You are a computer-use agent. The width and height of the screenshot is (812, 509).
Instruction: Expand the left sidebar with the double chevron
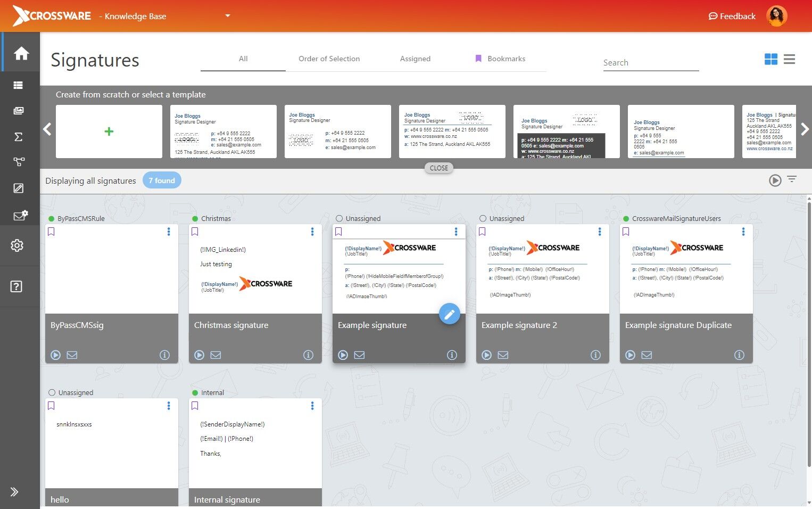point(14,492)
